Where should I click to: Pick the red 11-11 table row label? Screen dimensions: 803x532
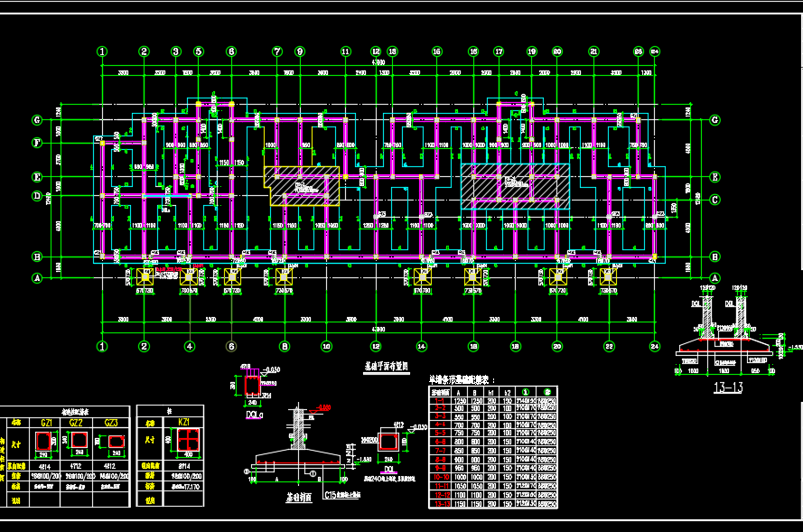tap(440, 486)
